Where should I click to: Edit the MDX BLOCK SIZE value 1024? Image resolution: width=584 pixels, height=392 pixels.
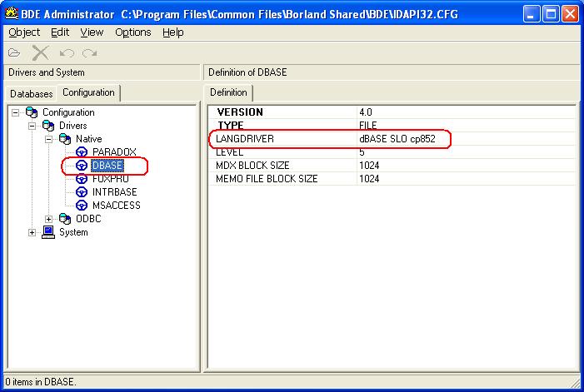(369, 165)
